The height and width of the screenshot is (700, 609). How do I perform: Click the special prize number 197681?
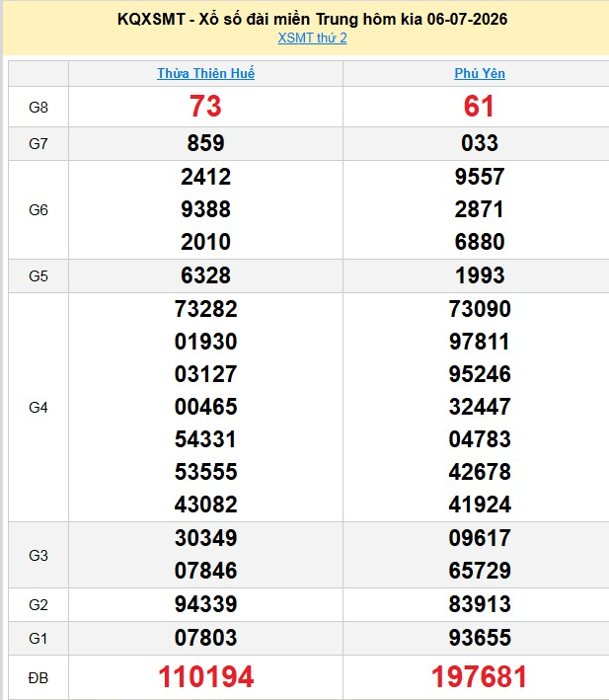(x=479, y=676)
